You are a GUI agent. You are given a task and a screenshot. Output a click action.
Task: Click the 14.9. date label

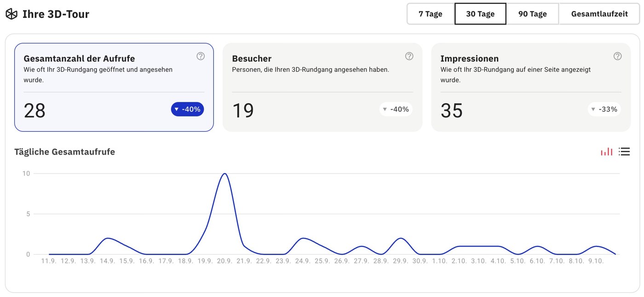point(107,261)
